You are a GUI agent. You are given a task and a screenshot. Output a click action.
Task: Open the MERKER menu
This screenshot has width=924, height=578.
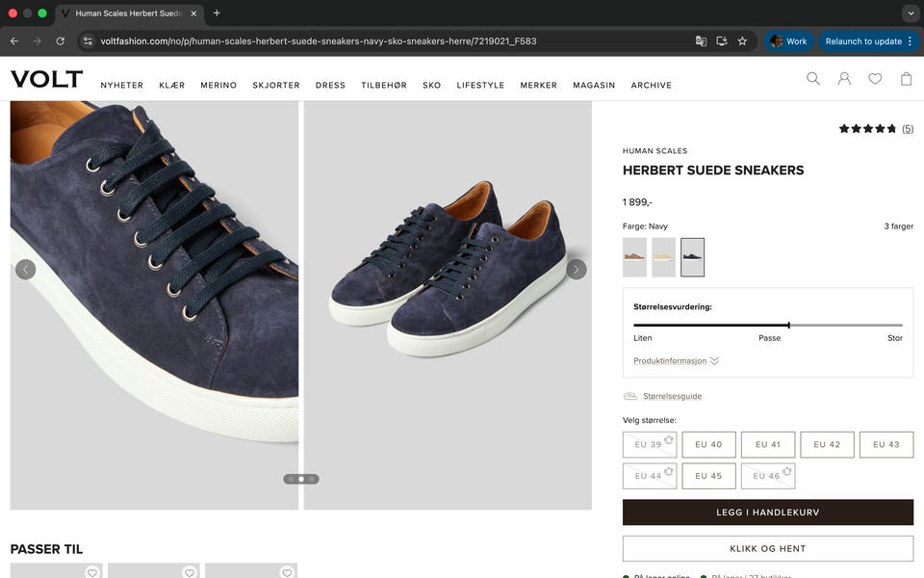(539, 85)
